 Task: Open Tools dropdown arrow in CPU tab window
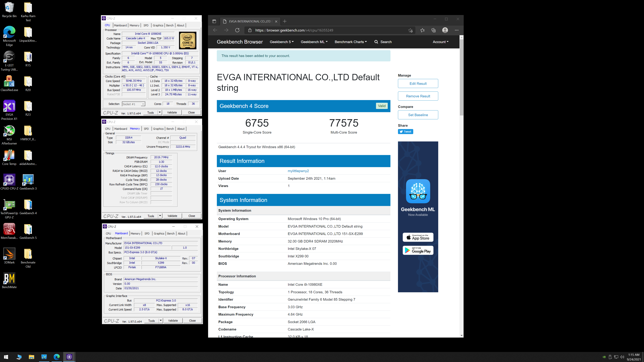pyautogui.click(x=159, y=112)
